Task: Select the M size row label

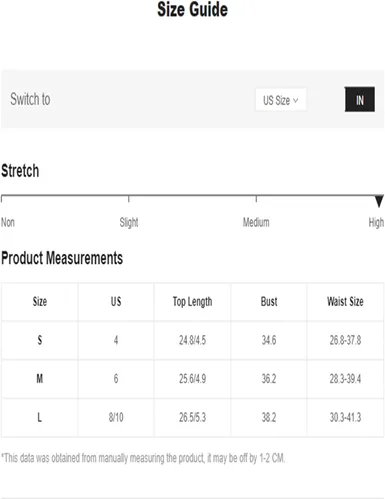Action: tap(40, 379)
